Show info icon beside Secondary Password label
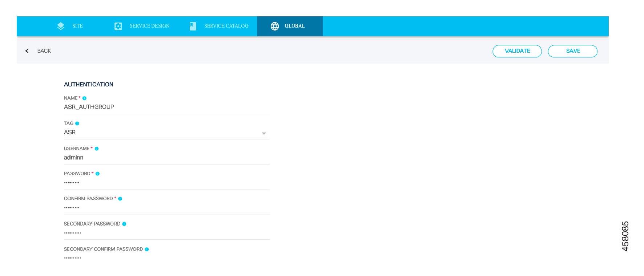644x276 pixels. coord(124,224)
